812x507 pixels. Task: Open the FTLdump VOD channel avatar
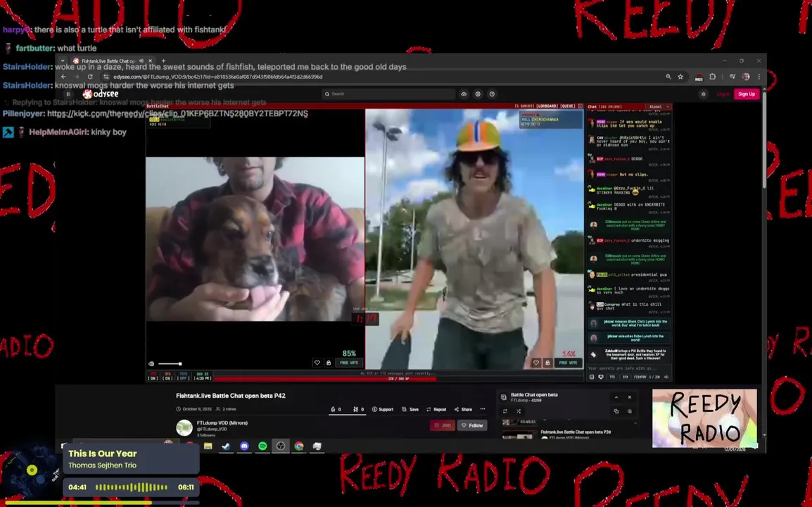point(184,427)
